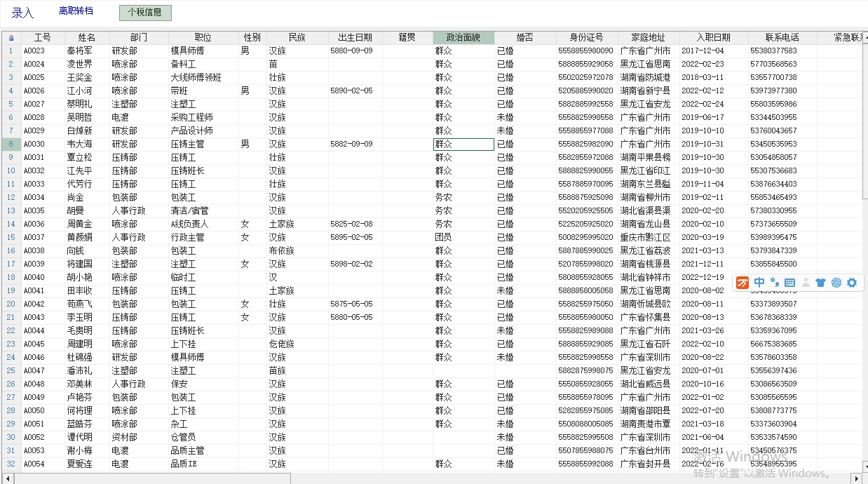Viewport: 868px width, 484px height.
Task: Click position cell 产品设计师
Action: [203, 131]
